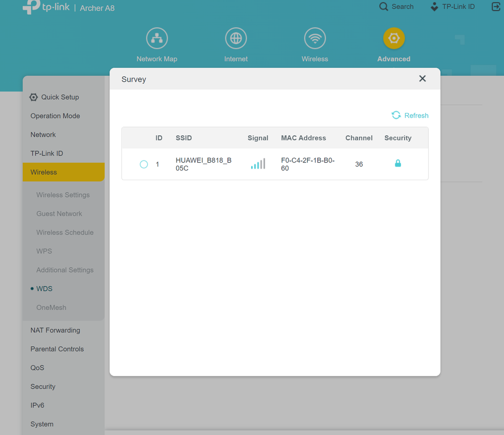This screenshot has width=504, height=435.
Task: Click the Refresh arrows icon
Action: [x=396, y=116]
